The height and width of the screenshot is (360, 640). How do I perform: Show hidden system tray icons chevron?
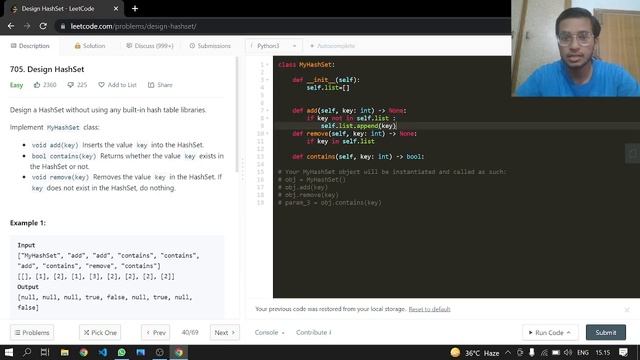point(508,353)
